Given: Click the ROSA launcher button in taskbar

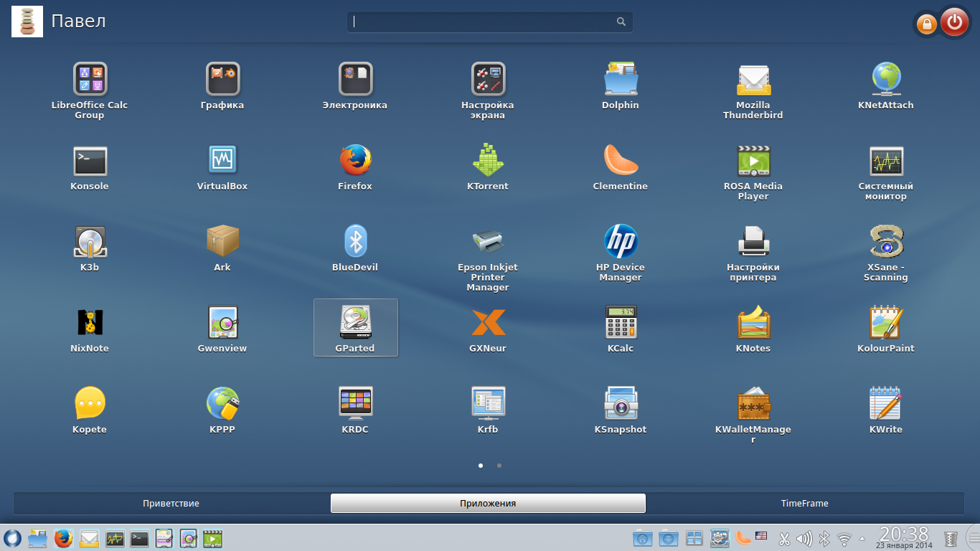Looking at the screenshot, I should click(12, 538).
